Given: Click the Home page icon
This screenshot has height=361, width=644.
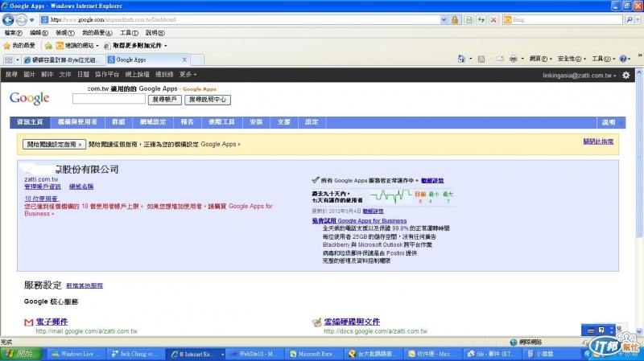Looking at the screenshot, I should coord(461,59).
